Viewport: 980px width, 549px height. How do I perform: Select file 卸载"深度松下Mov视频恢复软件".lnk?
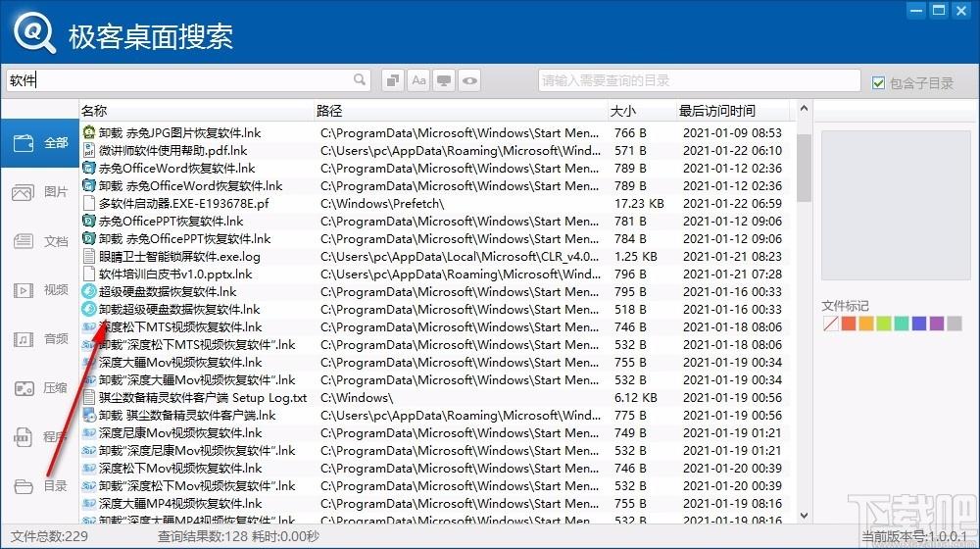coord(197,486)
